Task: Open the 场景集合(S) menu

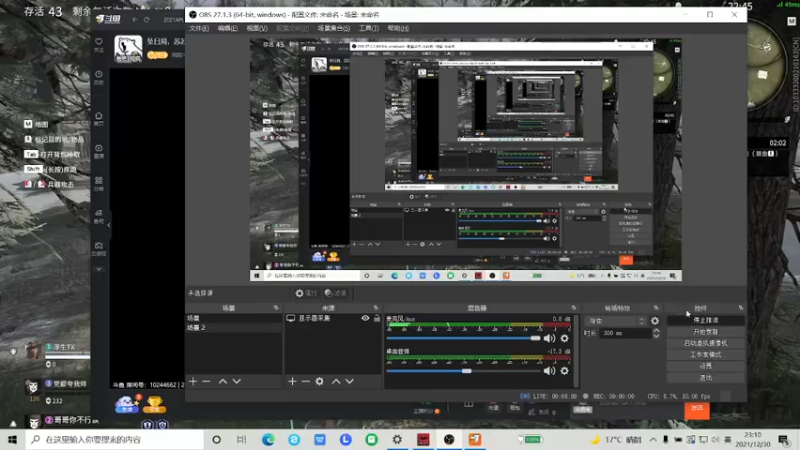Action: coord(334,28)
